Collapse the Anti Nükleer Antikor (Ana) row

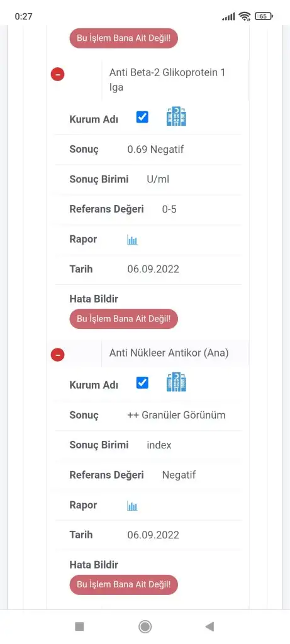(x=57, y=355)
